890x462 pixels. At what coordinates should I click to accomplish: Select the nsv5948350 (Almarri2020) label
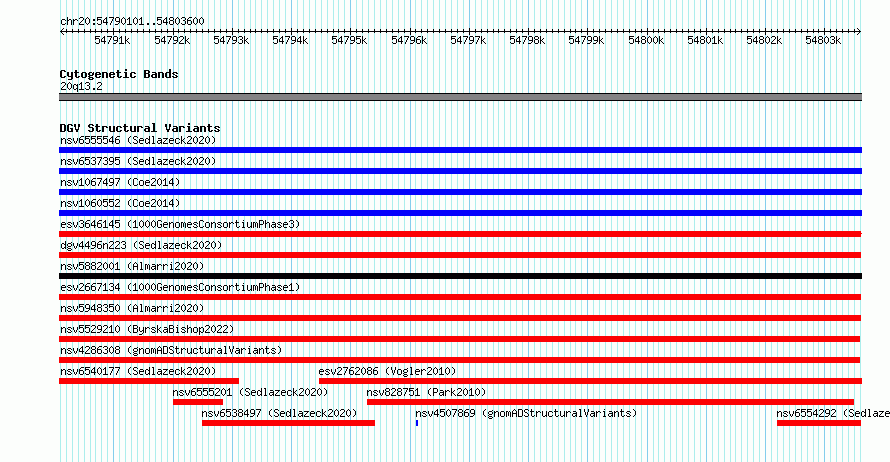[x=132, y=308]
